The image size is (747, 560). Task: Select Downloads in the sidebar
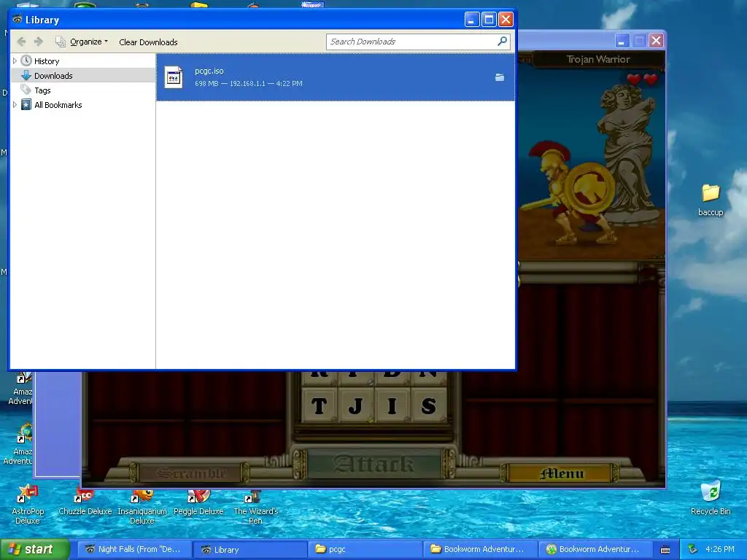coord(53,76)
